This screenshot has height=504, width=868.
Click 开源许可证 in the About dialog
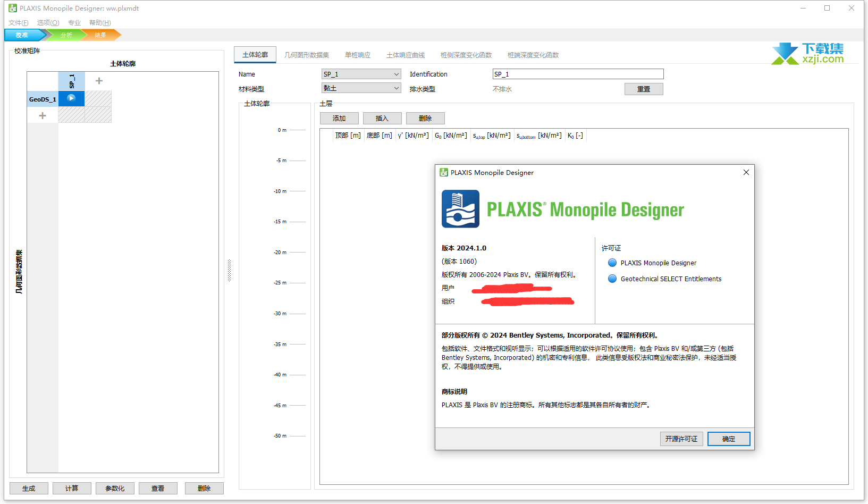(681, 439)
